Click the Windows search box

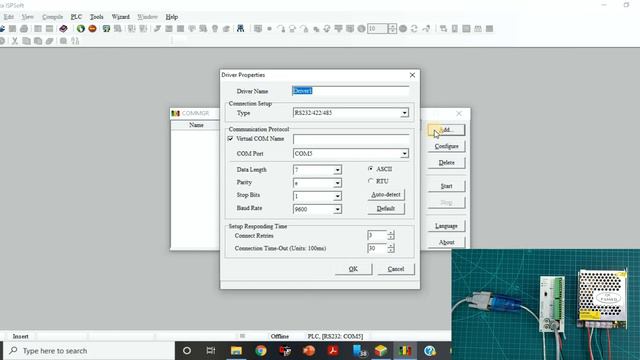pyautogui.click(x=88, y=351)
